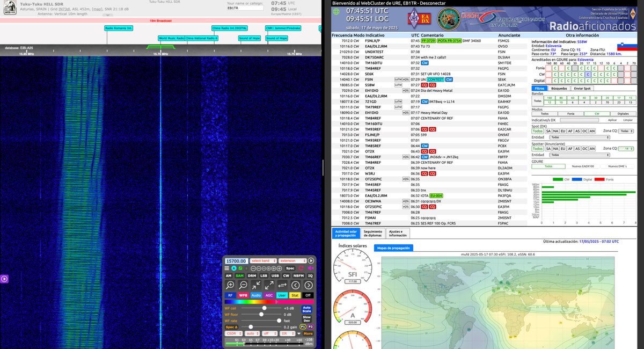Image resolution: width=644 pixels, height=349 pixels.
Task: Open the Búsquedas tab
Action: point(559,88)
